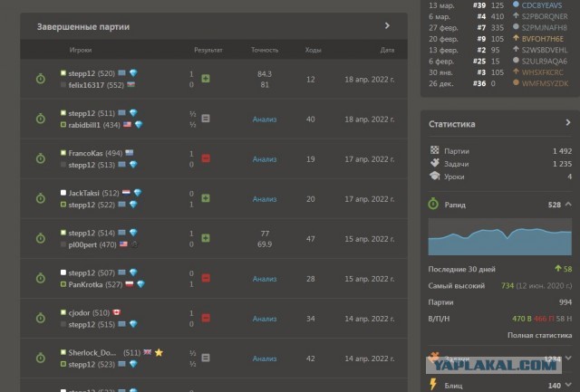Collapse the Rapid rating section
The width and height of the screenshot is (580, 392).
[x=568, y=204]
